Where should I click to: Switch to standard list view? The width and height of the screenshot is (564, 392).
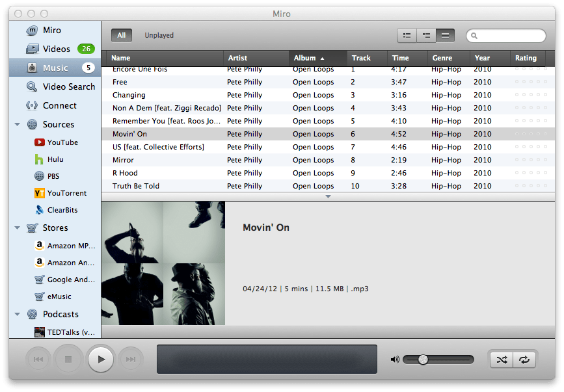click(x=407, y=36)
